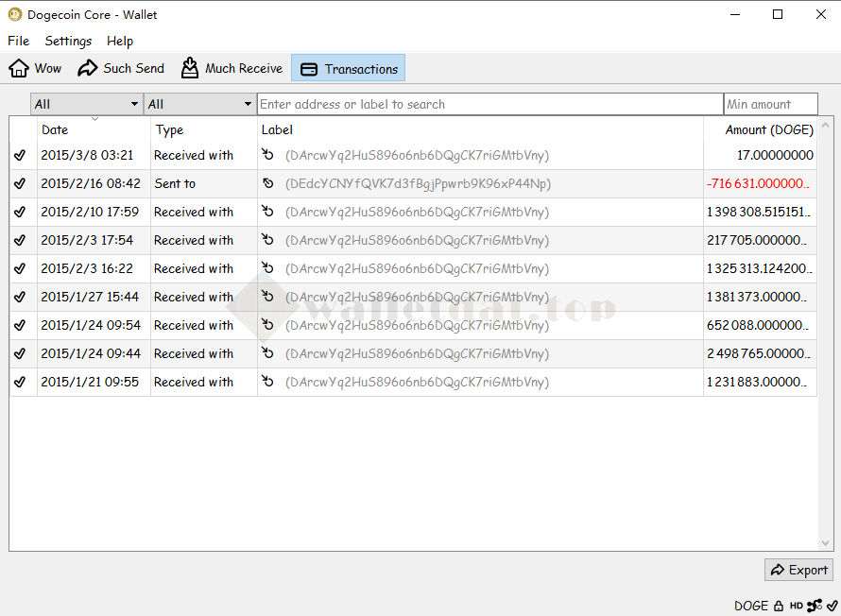
Task: Click the Dogecoin logo in title bar
Action: pyautogui.click(x=14, y=14)
